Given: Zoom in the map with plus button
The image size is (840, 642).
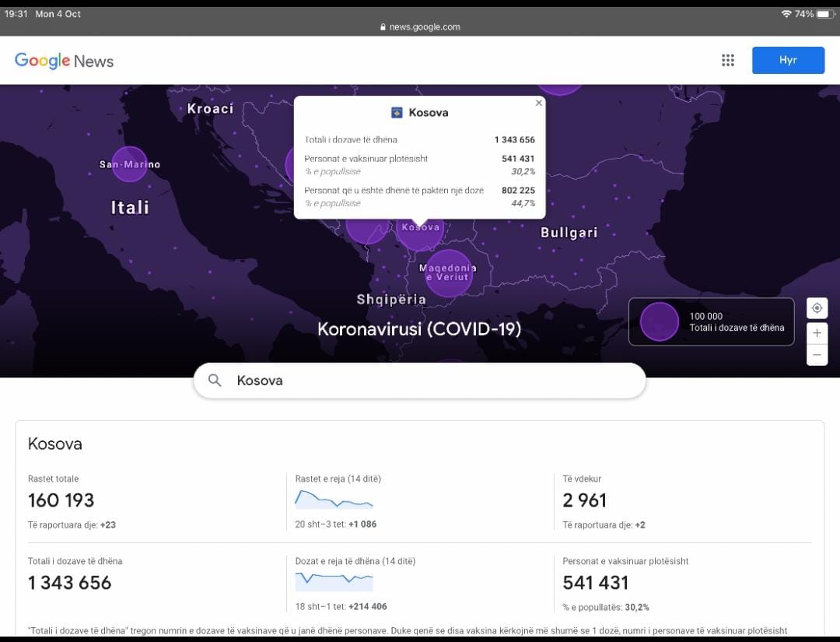Looking at the screenshot, I should 817,333.
